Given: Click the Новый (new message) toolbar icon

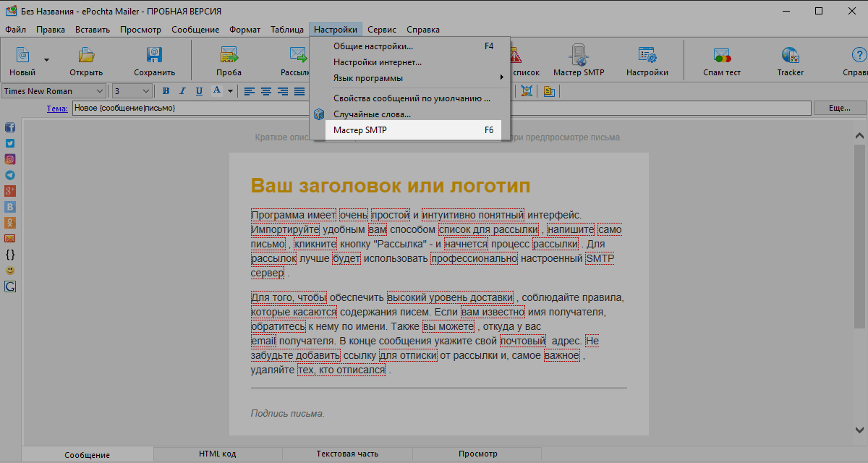Looking at the screenshot, I should pos(22,54).
